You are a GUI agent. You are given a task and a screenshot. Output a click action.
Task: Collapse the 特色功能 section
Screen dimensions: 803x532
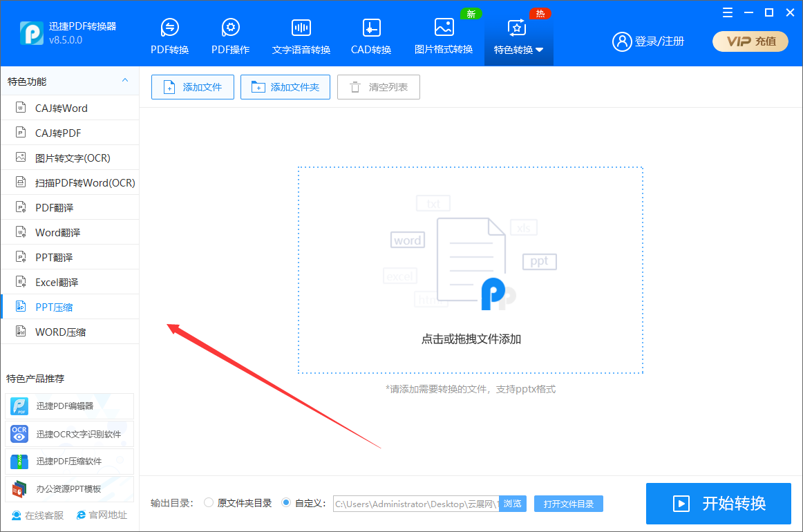coord(125,81)
